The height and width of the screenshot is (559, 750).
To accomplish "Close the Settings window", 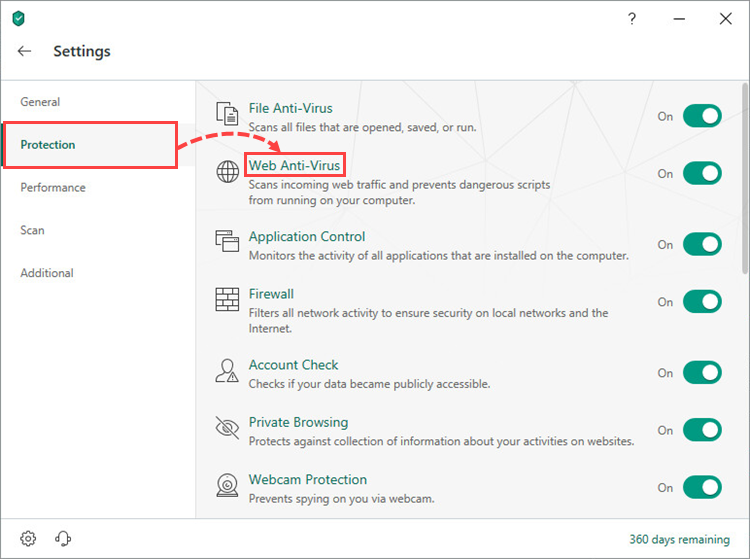I will (726, 19).
